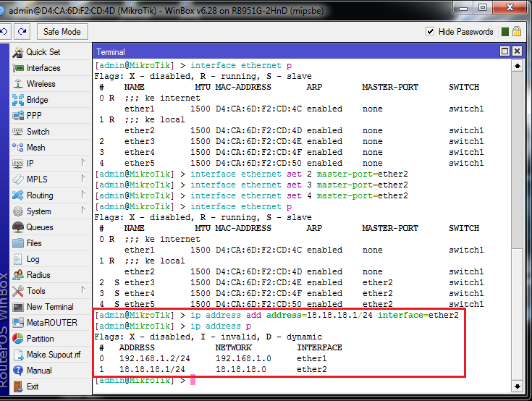Click the Tools wrench icon
Viewport: 532px width, 401px height.
18,291
